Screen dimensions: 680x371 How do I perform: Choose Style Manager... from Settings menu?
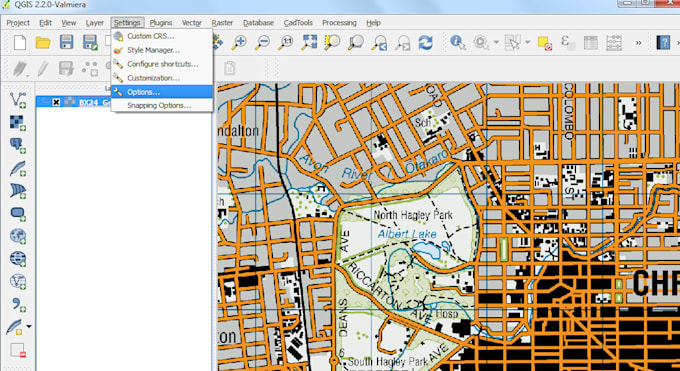[162, 50]
